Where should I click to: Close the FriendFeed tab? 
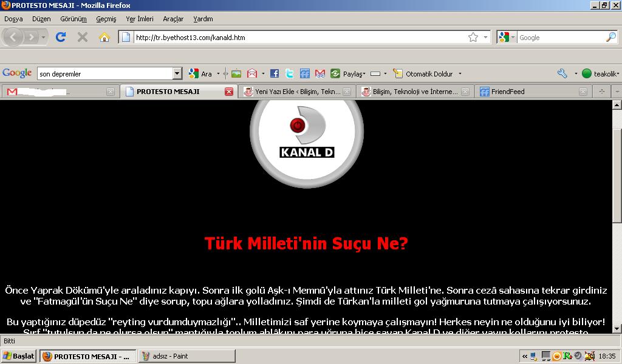(583, 92)
